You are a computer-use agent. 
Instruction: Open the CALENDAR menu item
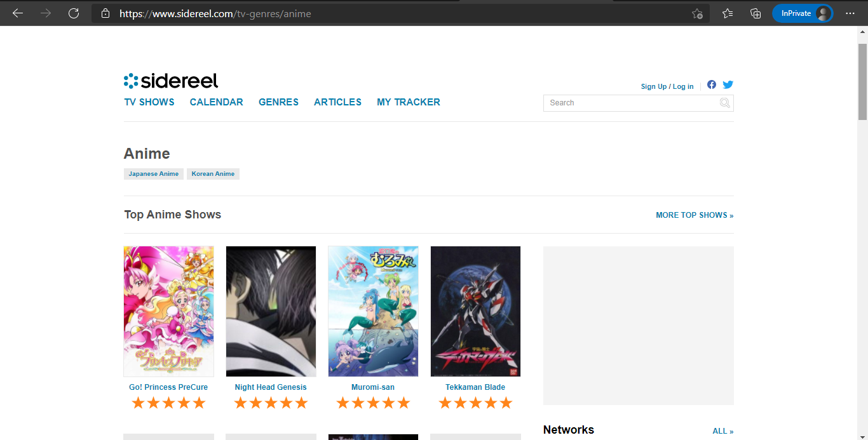click(217, 102)
